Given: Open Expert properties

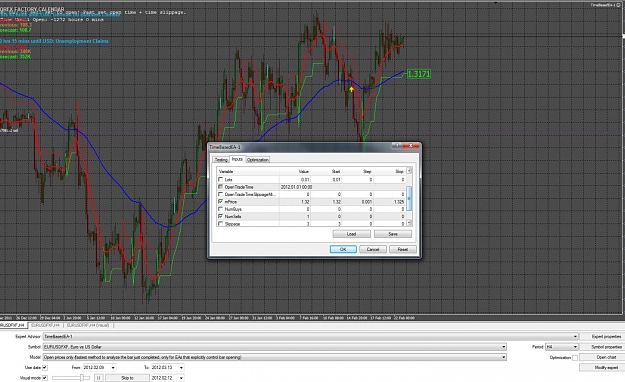Looking at the screenshot, I should (x=602, y=337).
